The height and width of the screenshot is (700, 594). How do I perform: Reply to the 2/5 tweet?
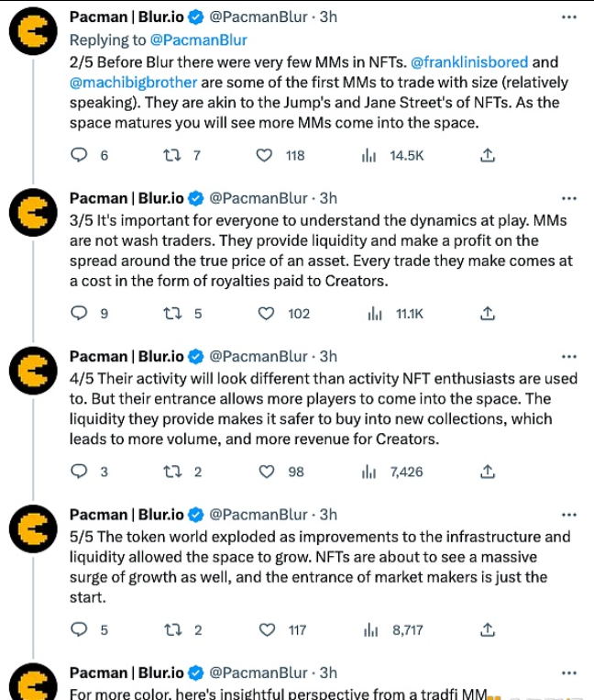(x=81, y=155)
